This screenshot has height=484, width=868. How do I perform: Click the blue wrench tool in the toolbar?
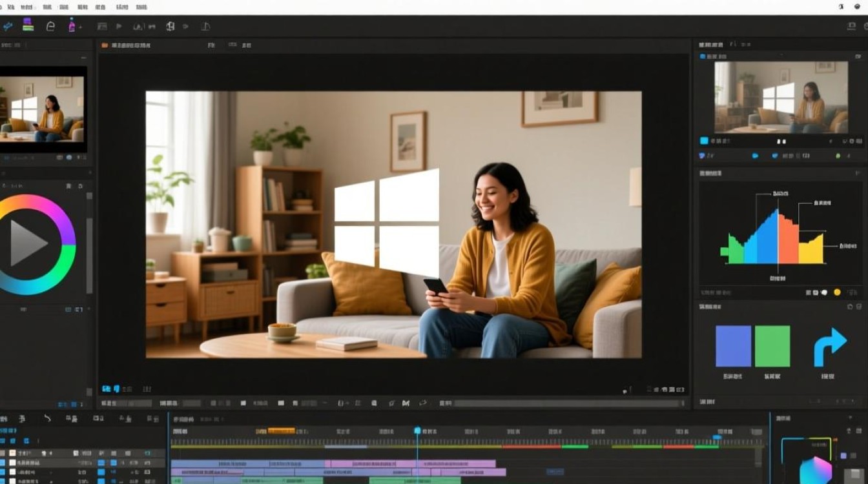coord(8,26)
